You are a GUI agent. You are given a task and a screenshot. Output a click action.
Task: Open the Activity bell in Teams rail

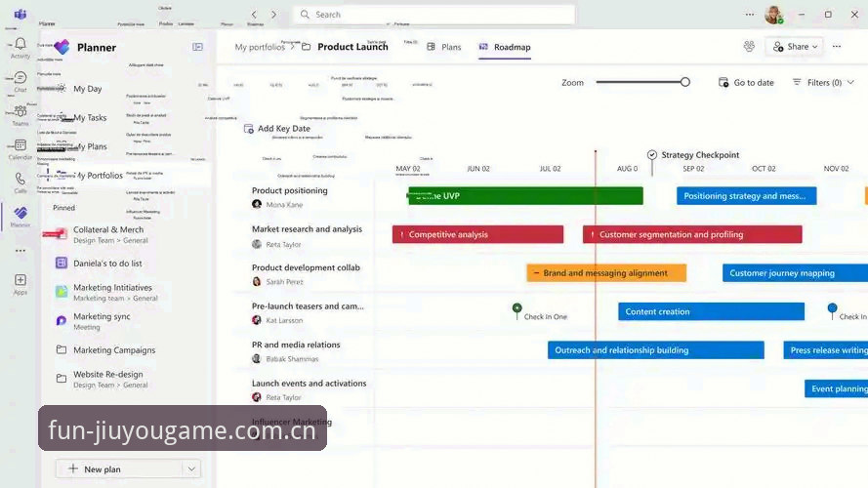[21, 48]
